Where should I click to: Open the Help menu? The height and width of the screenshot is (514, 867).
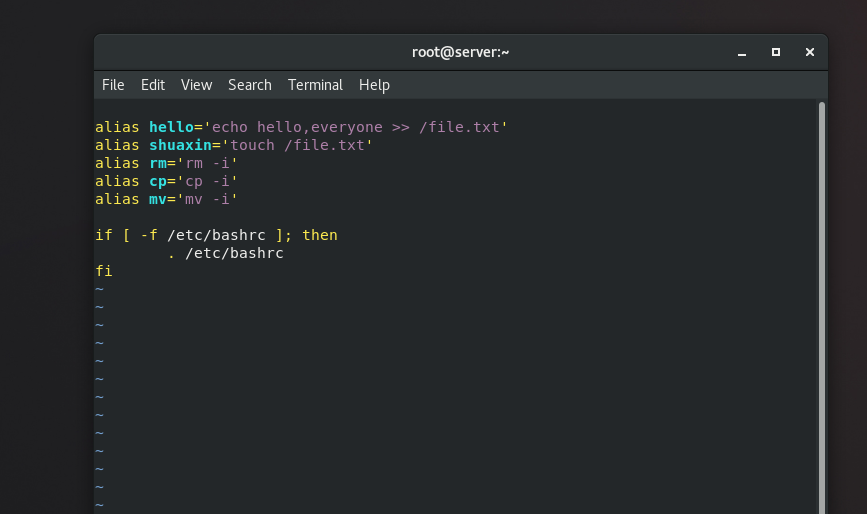tap(374, 85)
